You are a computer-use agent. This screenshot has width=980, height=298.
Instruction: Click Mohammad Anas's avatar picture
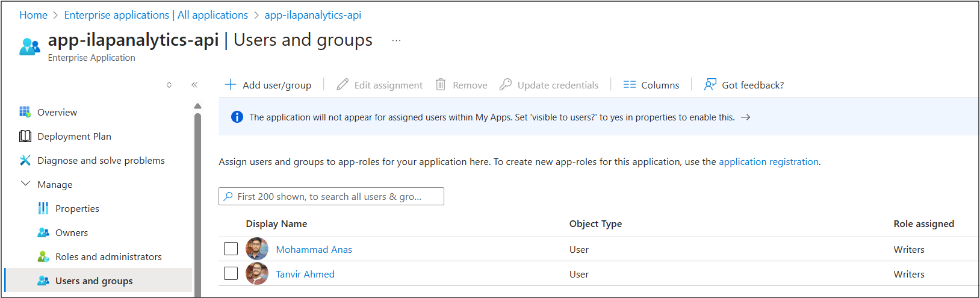point(257,249)
